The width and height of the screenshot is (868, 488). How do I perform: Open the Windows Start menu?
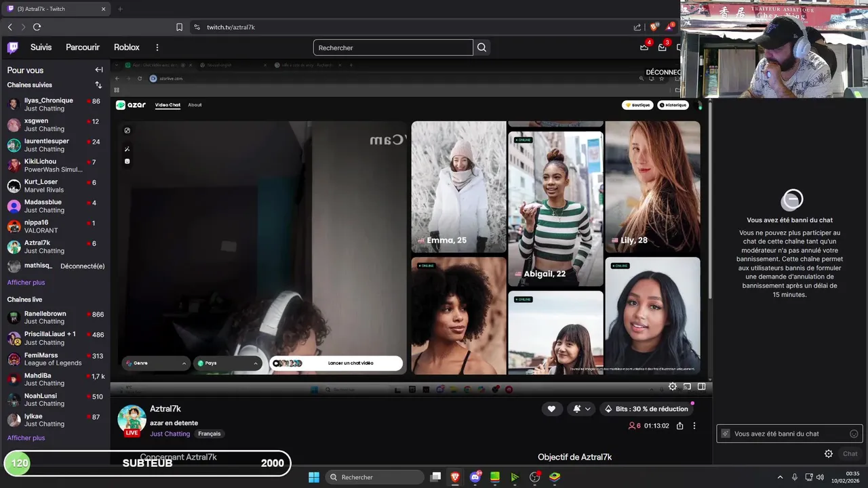[313, 477]
